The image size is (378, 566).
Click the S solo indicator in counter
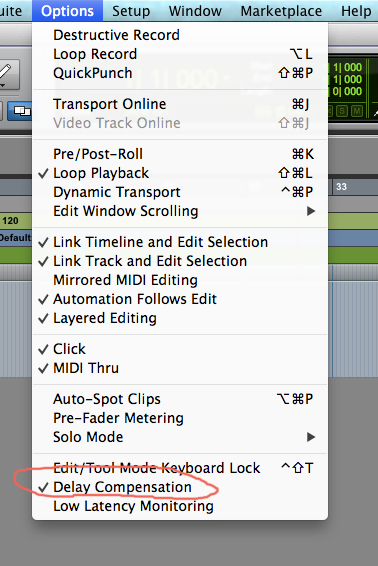342,111
